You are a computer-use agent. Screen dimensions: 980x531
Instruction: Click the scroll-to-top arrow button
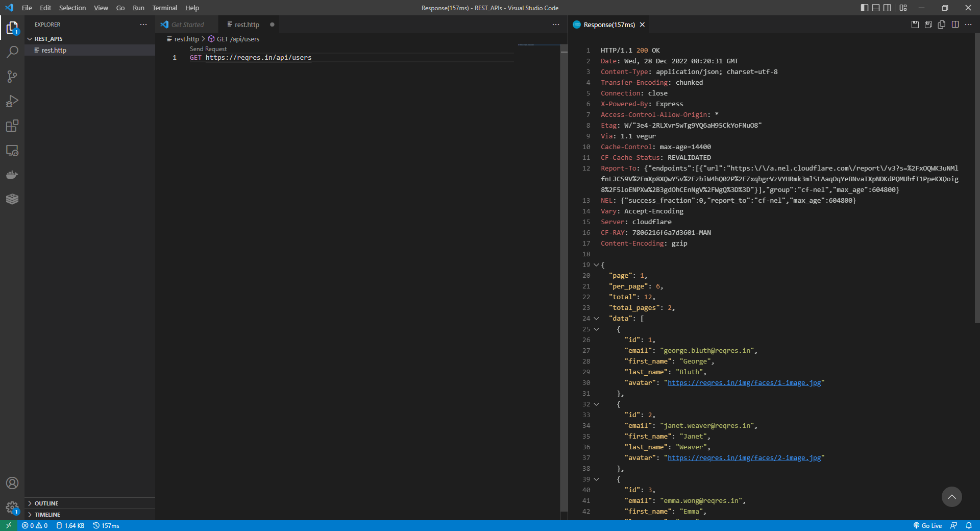[x=951, y=497]
